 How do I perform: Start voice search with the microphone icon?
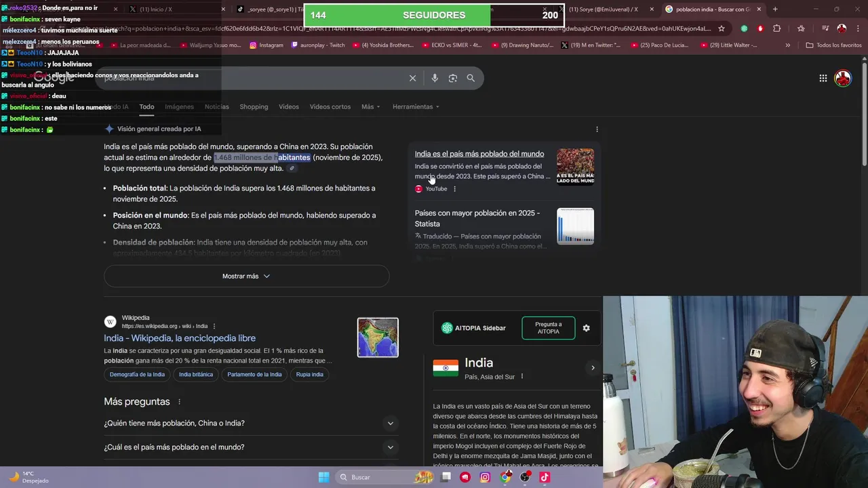pyautogui.click(x=435, y=78)
